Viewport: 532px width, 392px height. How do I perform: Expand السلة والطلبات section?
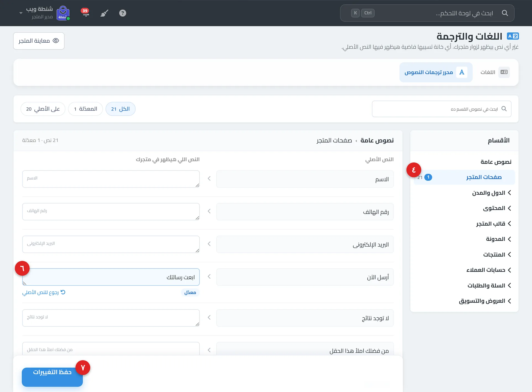tap(489, 285)
